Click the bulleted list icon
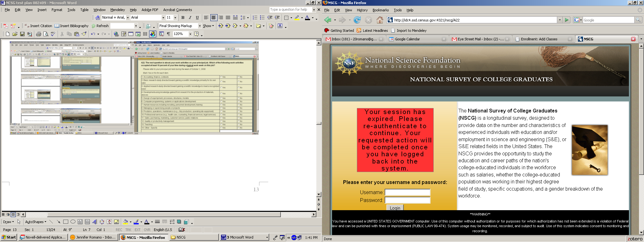 [262, 18]
